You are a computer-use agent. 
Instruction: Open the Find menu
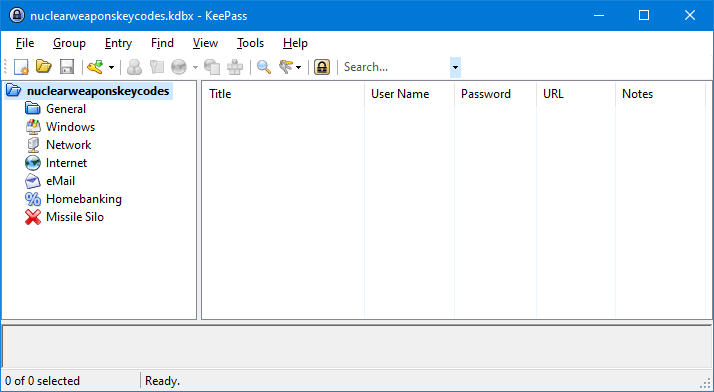(163, 43)
